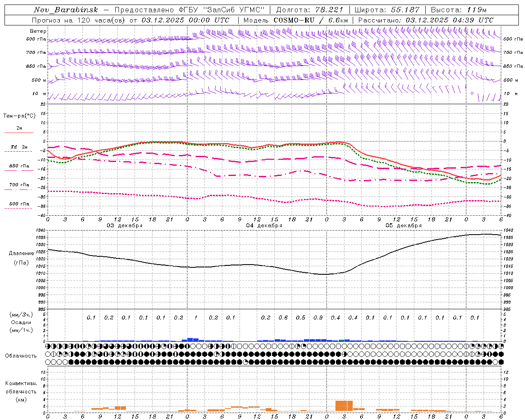Select the Рассчитано: 03.12.2025 04:39 UTC timestamp
This screenshot has height=420, width=525.
pos(426,20)
